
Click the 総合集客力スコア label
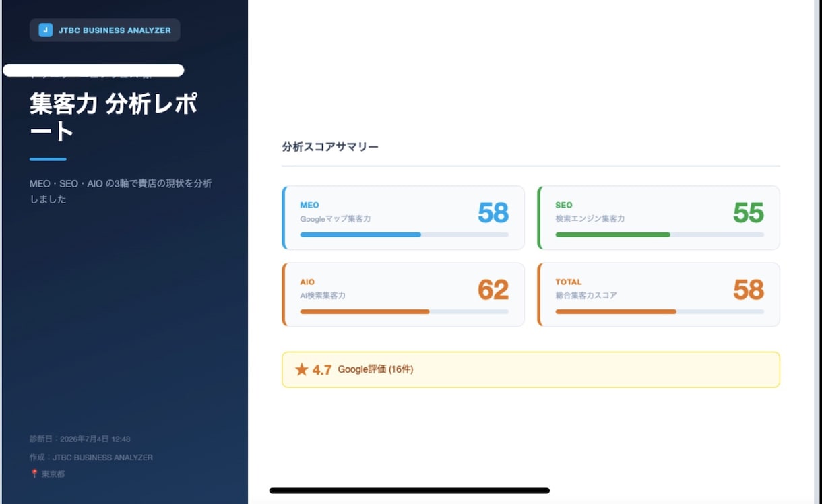coord(586,296)
